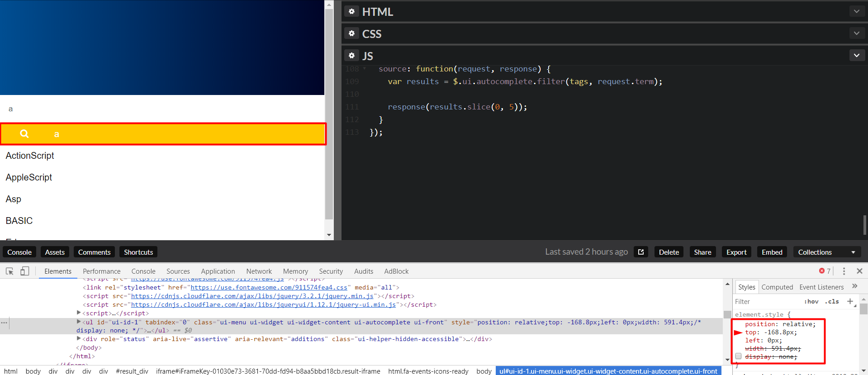Switch to the Computed tab
The image size is (868, 375).
pos(777,287)
